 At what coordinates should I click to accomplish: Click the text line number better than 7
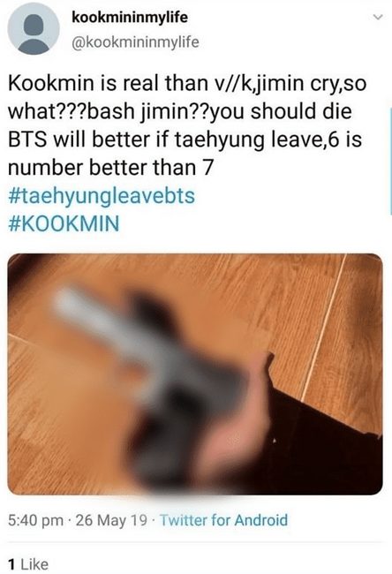coord(110,167)
